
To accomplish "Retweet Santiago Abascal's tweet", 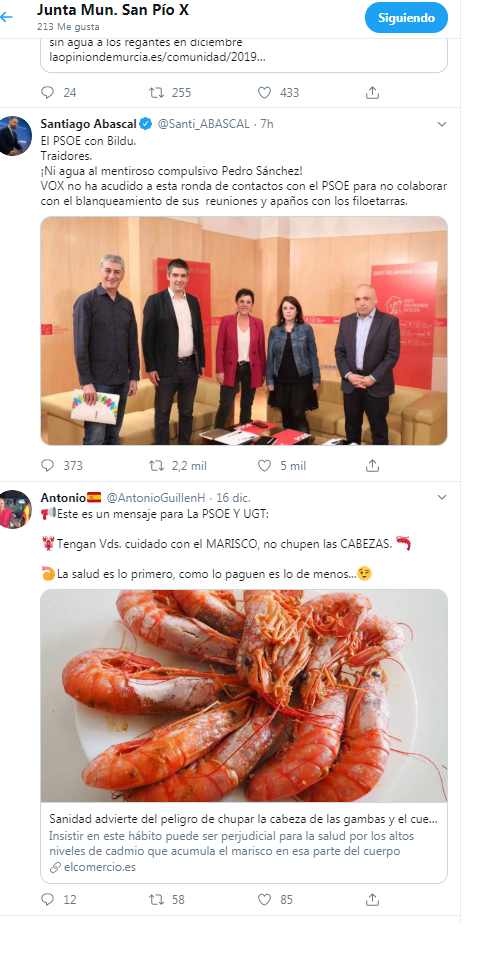I will coord(156,465).
